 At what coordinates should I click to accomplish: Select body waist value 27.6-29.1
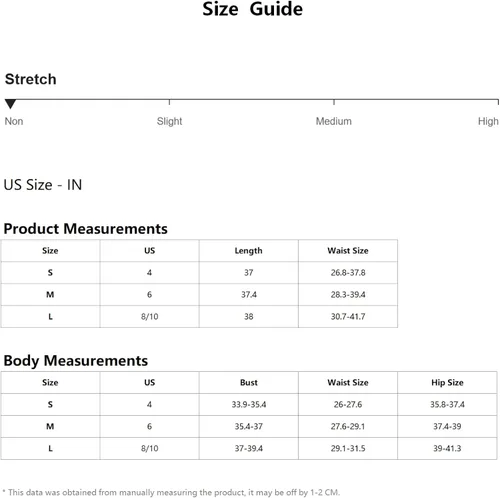[x=348, y=427]
